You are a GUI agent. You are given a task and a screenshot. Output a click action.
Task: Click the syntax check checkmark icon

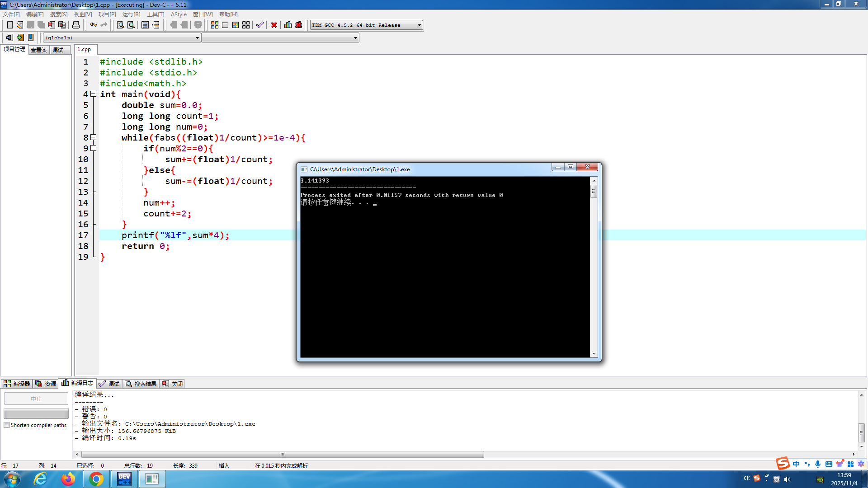[x=260, y=25]
